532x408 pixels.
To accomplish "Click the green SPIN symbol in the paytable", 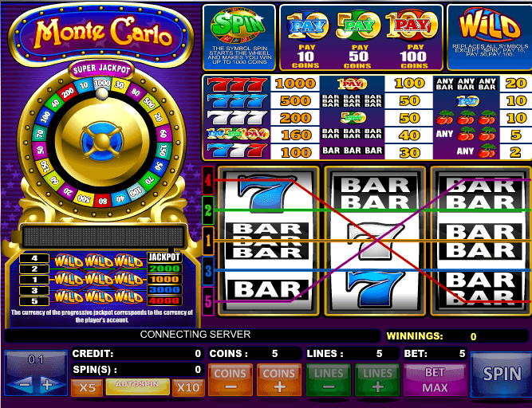I will [238, 25].
